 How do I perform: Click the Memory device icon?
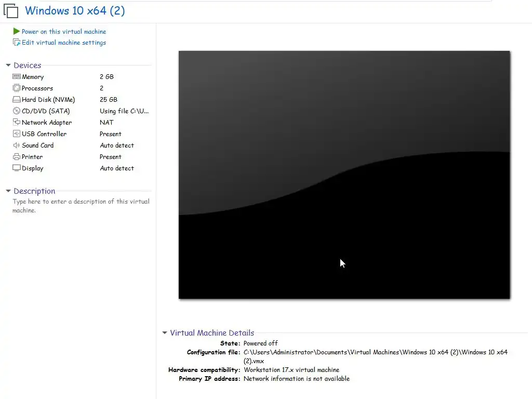pos(16,77)
